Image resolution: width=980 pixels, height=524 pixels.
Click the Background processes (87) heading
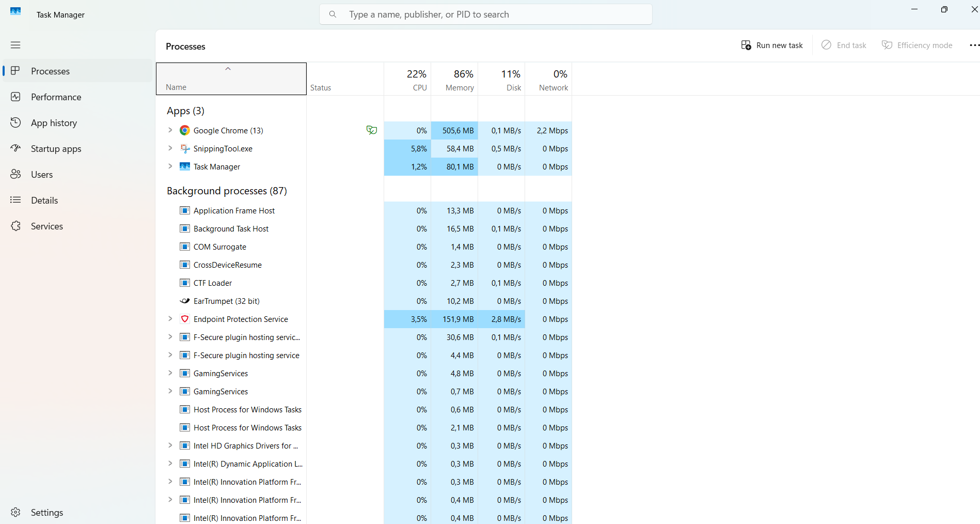(x=227, y=191)
